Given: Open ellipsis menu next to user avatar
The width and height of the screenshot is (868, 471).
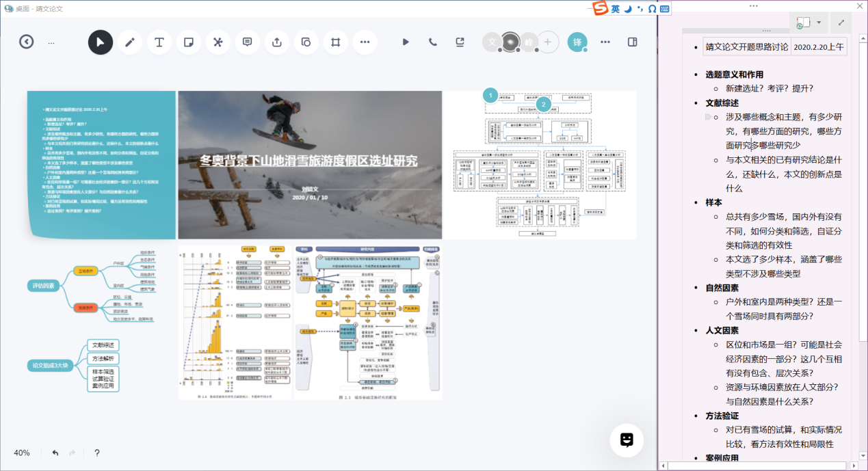Looking at the screenshot, I should point(605,42).
